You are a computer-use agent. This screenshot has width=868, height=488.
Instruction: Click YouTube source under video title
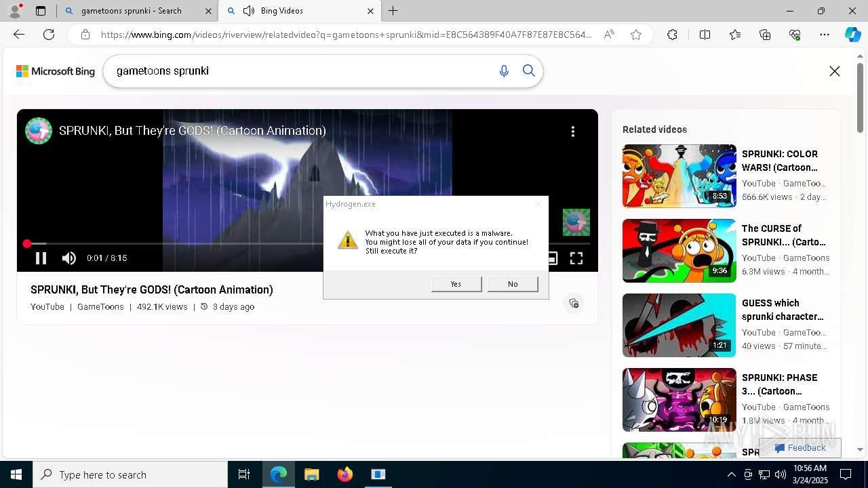coord(47,307)
